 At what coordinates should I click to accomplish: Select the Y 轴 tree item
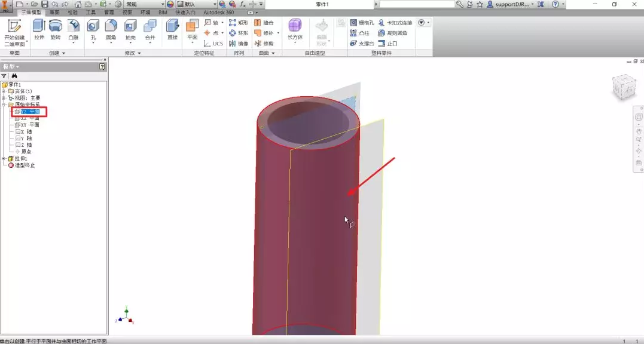[x=23, y=138]
